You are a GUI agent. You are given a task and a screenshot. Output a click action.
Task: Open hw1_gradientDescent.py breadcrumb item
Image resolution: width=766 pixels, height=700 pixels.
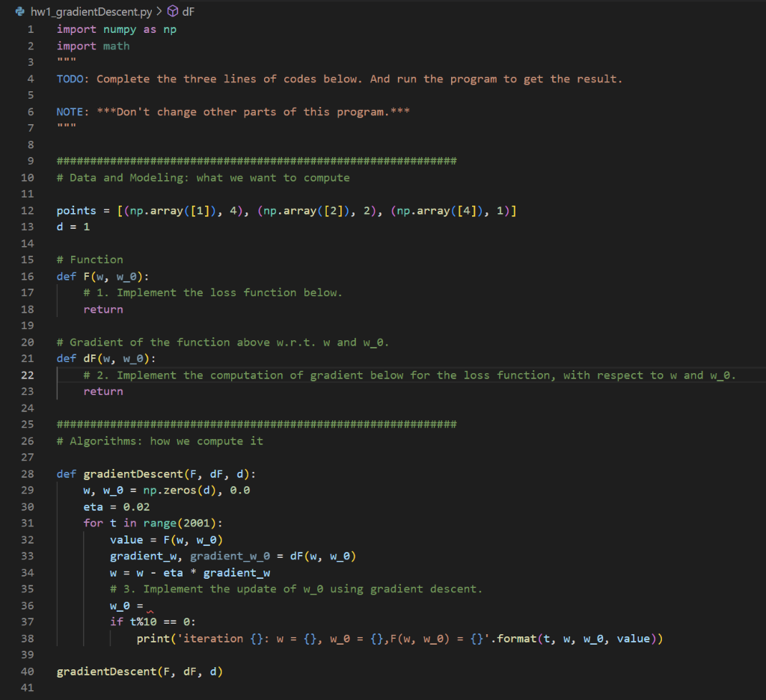coord(91,12)
